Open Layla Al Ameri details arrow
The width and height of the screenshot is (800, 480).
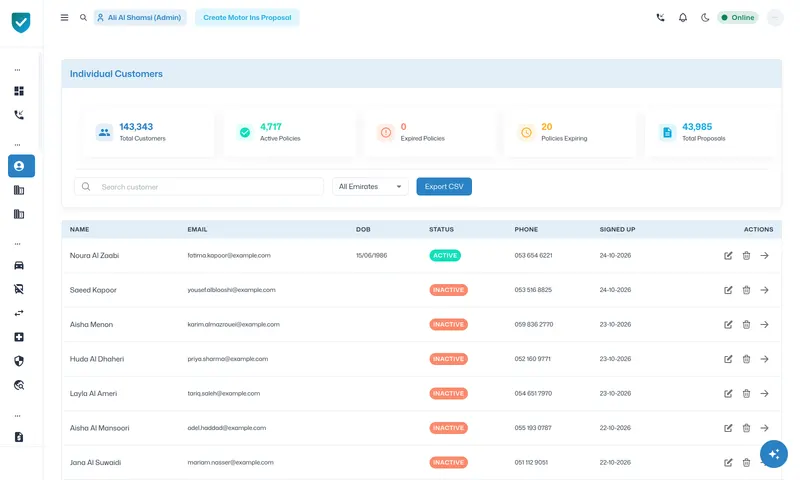coord(764,393)
